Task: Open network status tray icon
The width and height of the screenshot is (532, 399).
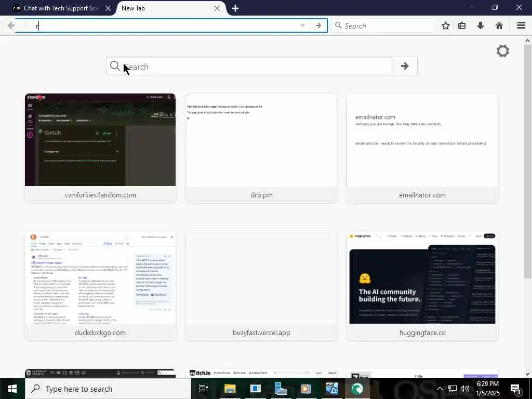Action: coord(453,389)
